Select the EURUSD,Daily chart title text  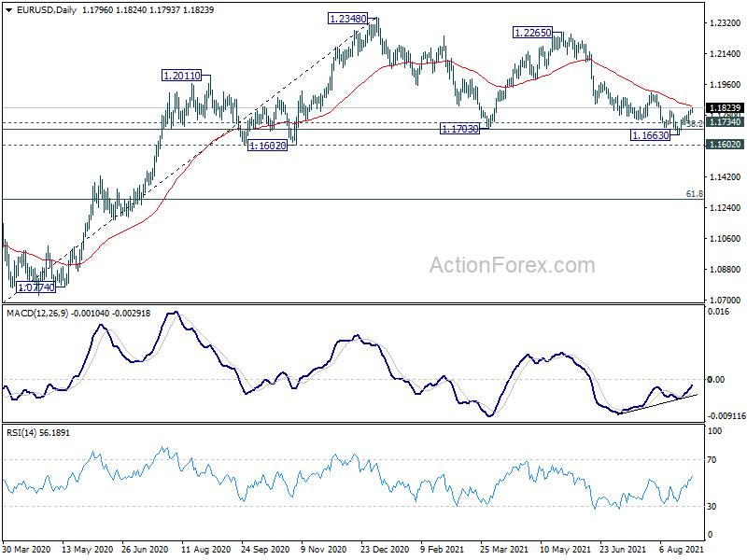coord(46,10)
